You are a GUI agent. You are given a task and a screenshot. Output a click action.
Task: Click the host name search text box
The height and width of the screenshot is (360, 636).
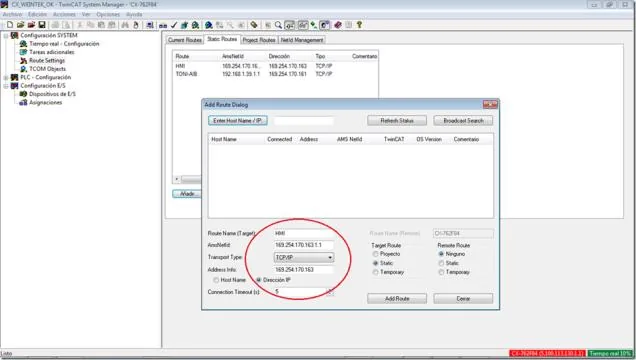(303, 120)
